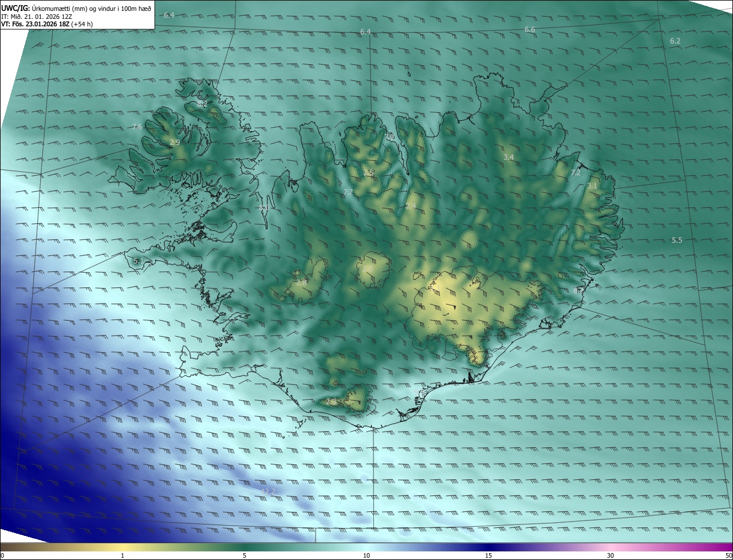Click the 7.0 value on the north coast
Image resolution: width=733 pixels, height=560 pixels.
pyautogui.click(x=389, y=136)
